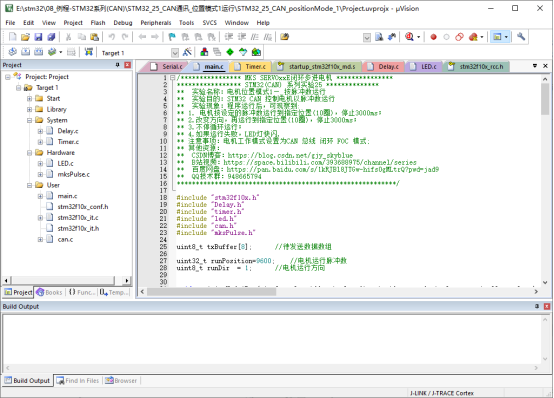The height and width of the screenshot is (398, 554).
Task: Click the Open file icon
Action: click(x=25, y=37)
